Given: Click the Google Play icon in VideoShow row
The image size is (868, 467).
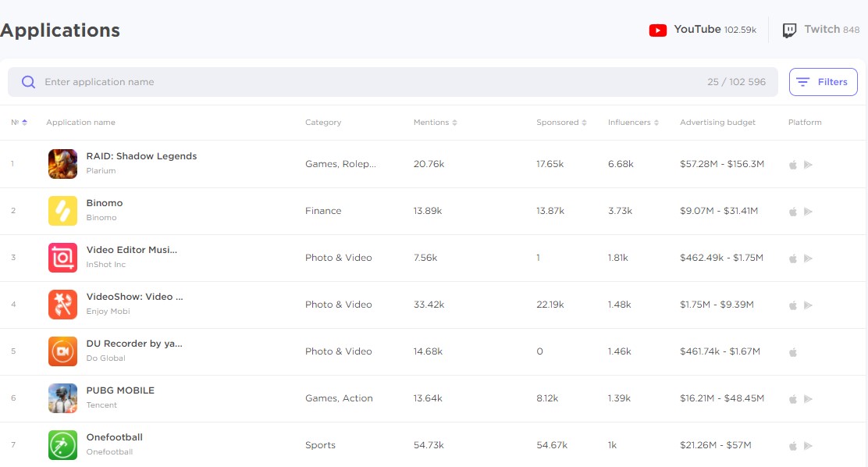Looking at the screenshot, I should pyautogui.click(x=808, y=305).
